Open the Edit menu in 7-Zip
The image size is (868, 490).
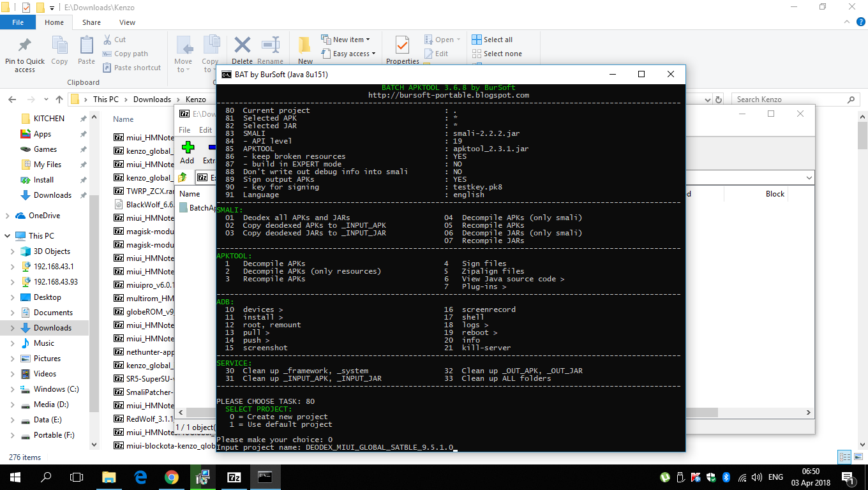206,129
